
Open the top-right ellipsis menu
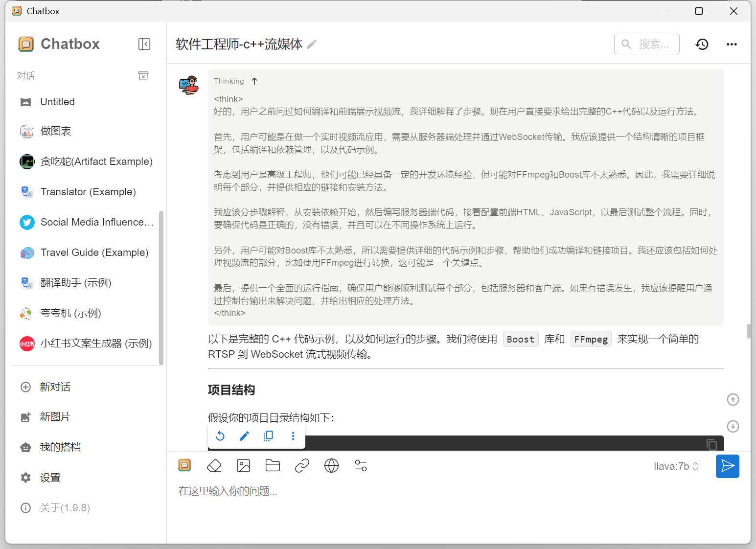coord(732,44)
